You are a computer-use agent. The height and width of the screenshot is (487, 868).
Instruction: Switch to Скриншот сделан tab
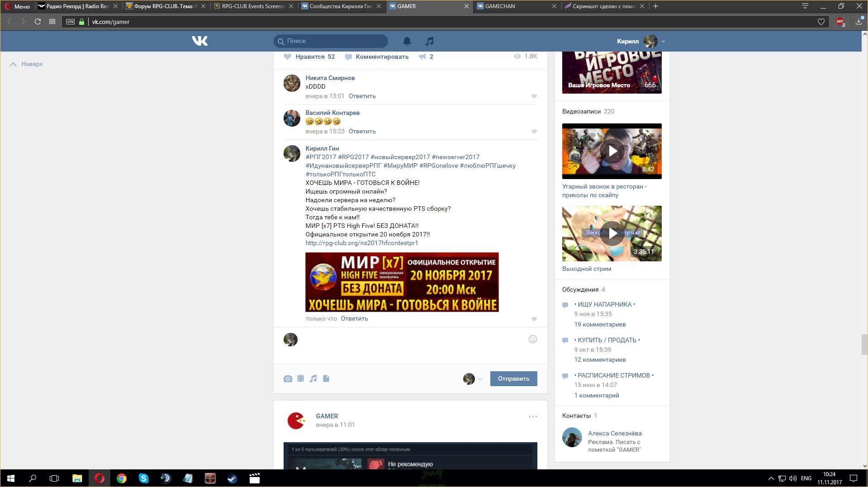[x=604, y=6]
